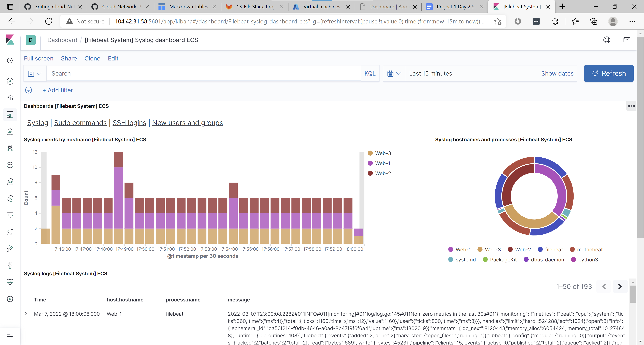644x345 pixels.
Task: Open Dashboard icon in sidebar
Action: pyautogui.click(x=10, y=115)
